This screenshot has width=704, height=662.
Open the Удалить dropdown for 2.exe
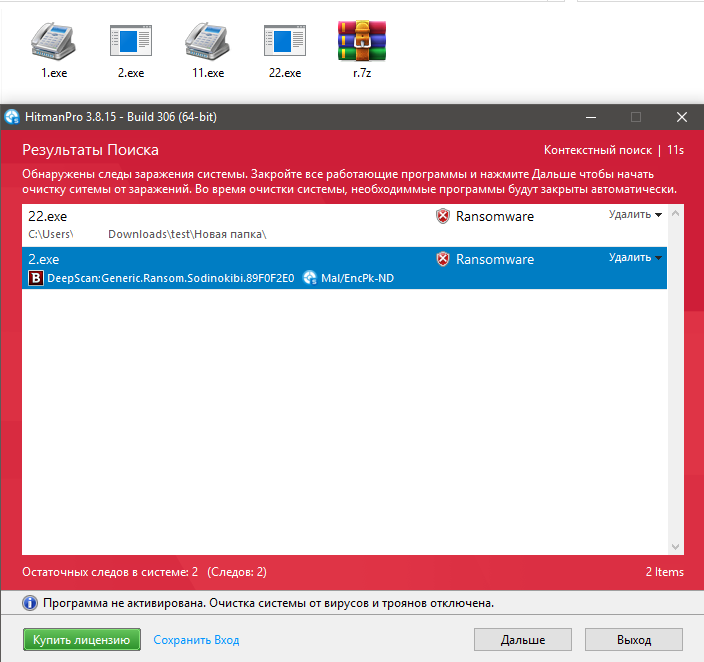click(x=635, y=258)
